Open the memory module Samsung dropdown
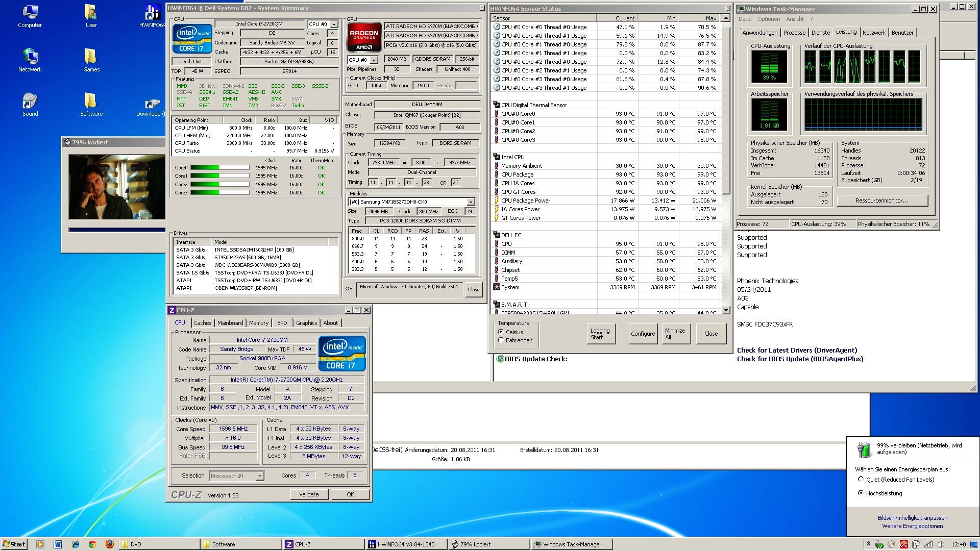Viewport: 980px width, 551px height. pyautogui.click(x=471, y=202)
